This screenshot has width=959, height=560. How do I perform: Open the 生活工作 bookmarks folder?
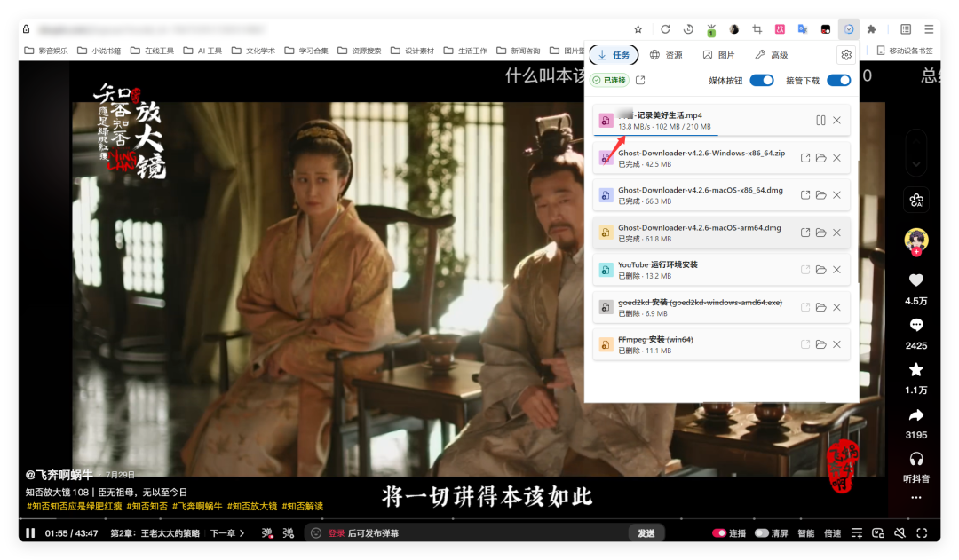pyautogui.click(x=465, y=51)
